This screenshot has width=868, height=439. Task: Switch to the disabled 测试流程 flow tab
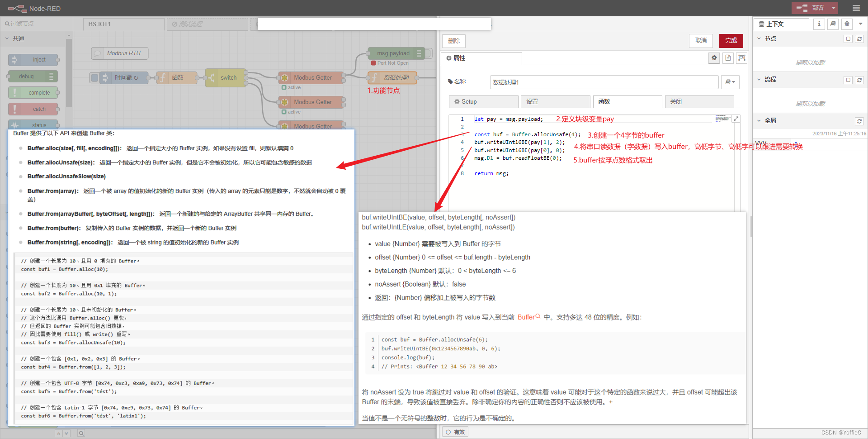(207, 24)
